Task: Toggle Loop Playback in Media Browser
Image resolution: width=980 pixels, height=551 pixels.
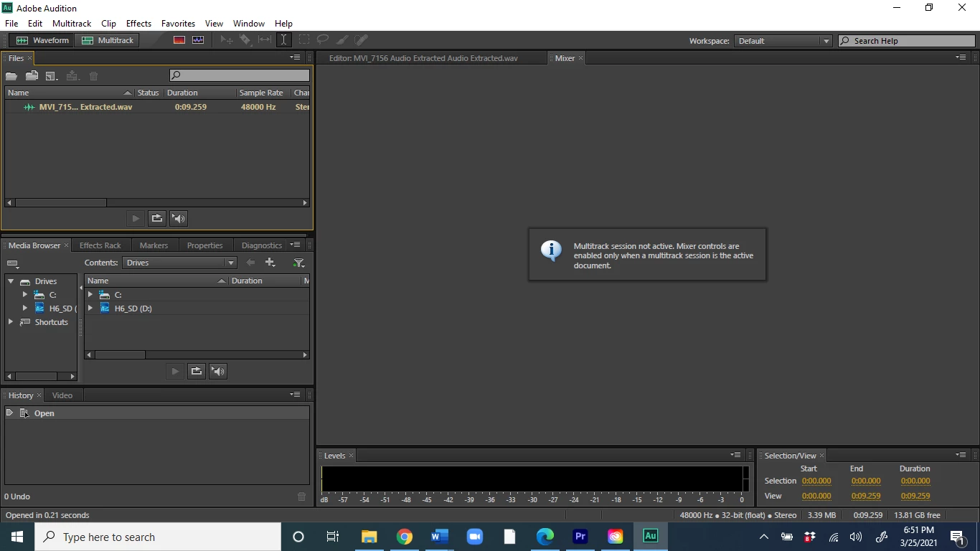Action: tap(197, 371)
